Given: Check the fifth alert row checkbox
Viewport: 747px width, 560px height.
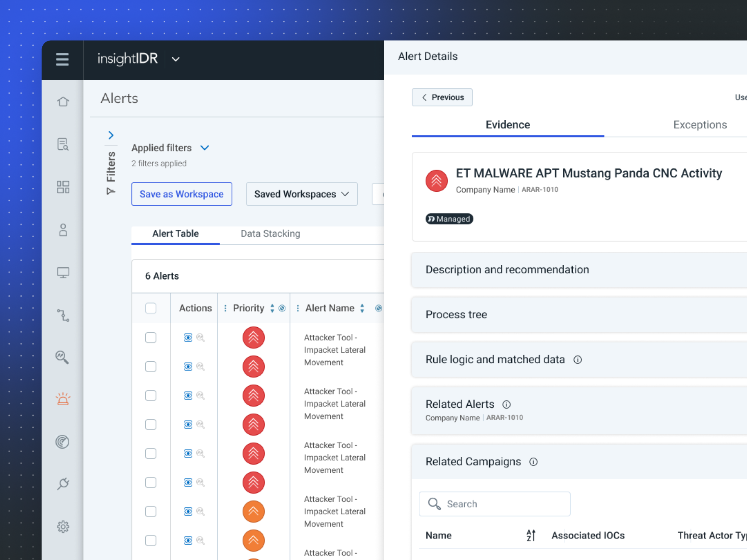Looking at the screenshot, I should point(151,454).
